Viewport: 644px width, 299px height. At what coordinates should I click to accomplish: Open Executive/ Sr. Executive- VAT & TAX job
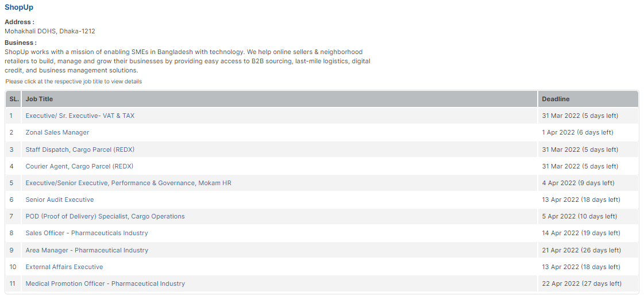tap(80, 116)
